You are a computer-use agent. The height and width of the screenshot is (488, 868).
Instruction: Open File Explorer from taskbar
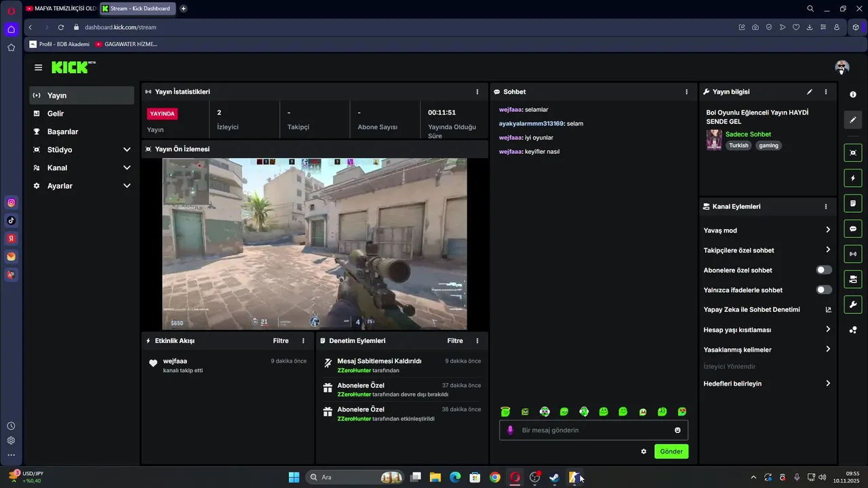[435, 477]
